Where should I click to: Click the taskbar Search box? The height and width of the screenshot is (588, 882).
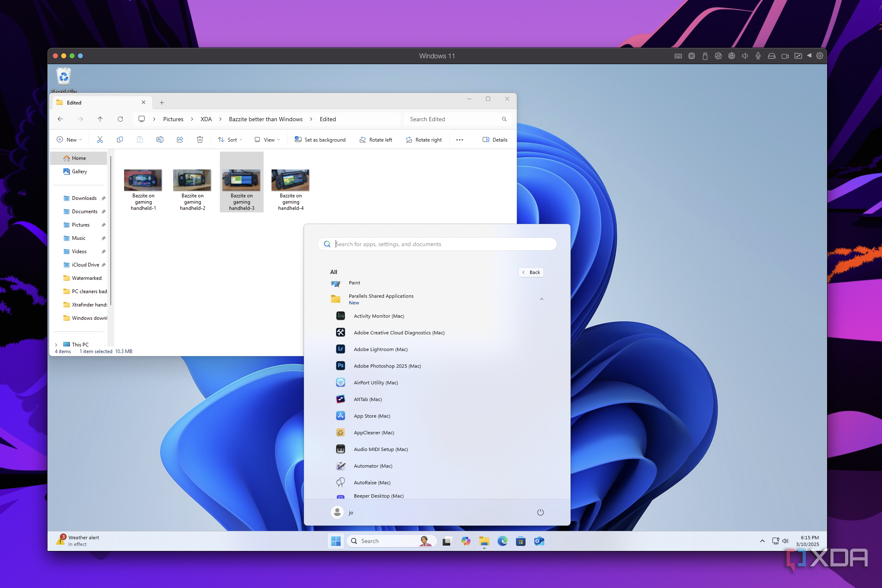coord(391,541)
